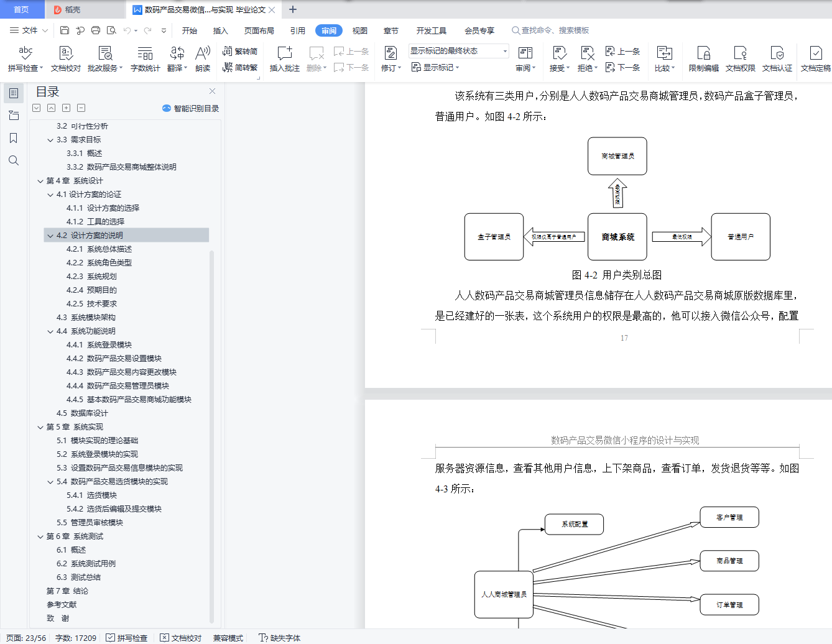
Task: Open a new tab with the plus button
Action: 293,9
